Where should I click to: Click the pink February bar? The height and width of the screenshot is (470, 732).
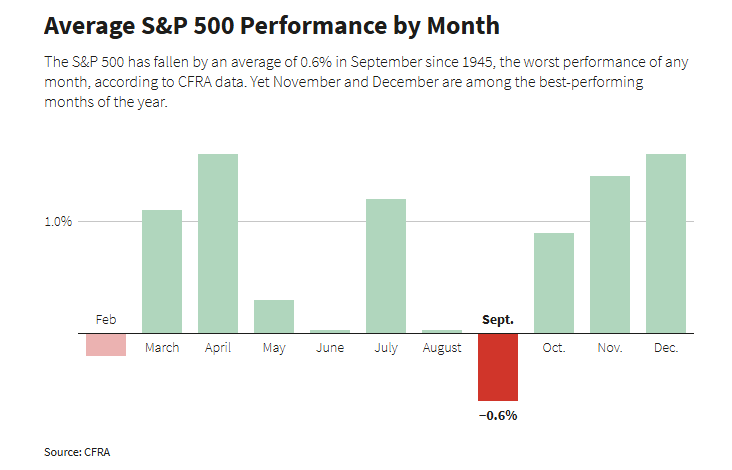[x=106, y=344]
